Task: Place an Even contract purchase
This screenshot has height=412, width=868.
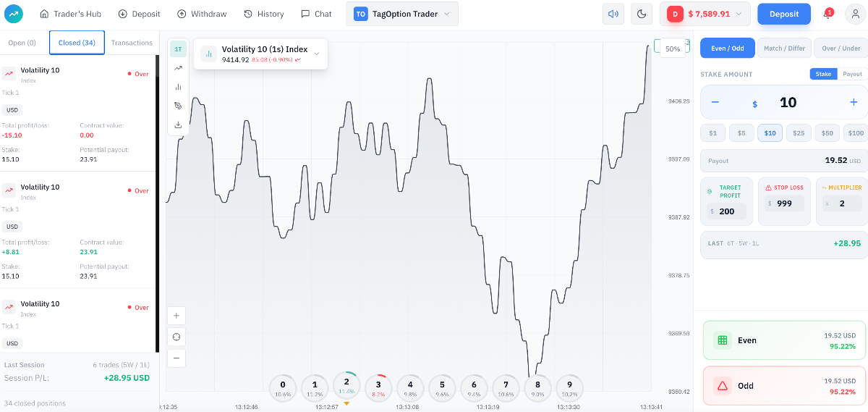Action: tap(784, 340)
